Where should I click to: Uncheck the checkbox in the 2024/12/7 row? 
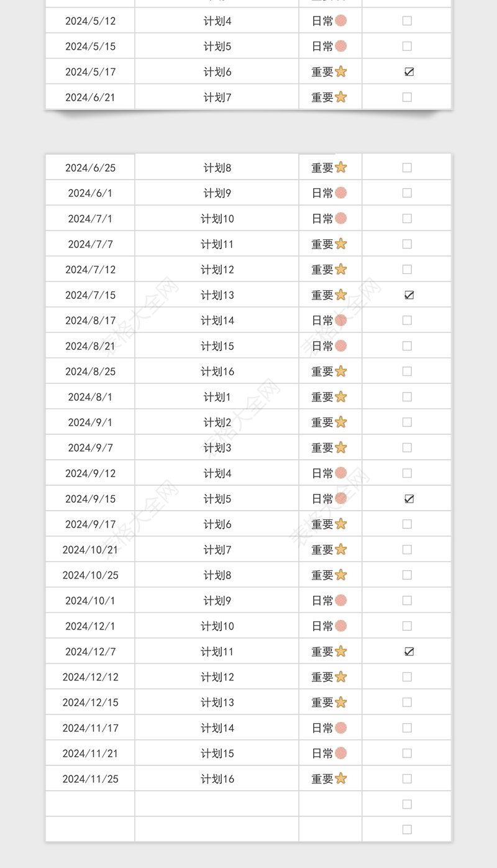coord(408,652)
